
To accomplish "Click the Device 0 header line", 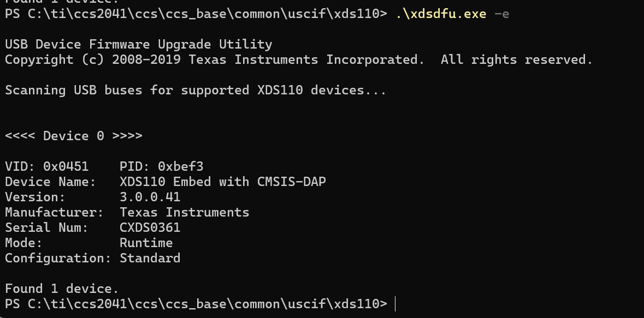I will pos(74,136).
